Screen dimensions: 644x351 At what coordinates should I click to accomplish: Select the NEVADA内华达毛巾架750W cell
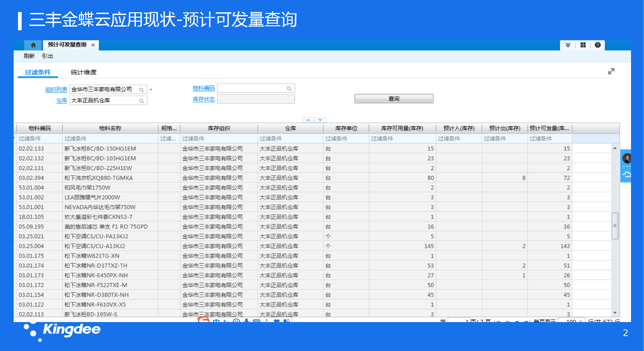[110, 207]
